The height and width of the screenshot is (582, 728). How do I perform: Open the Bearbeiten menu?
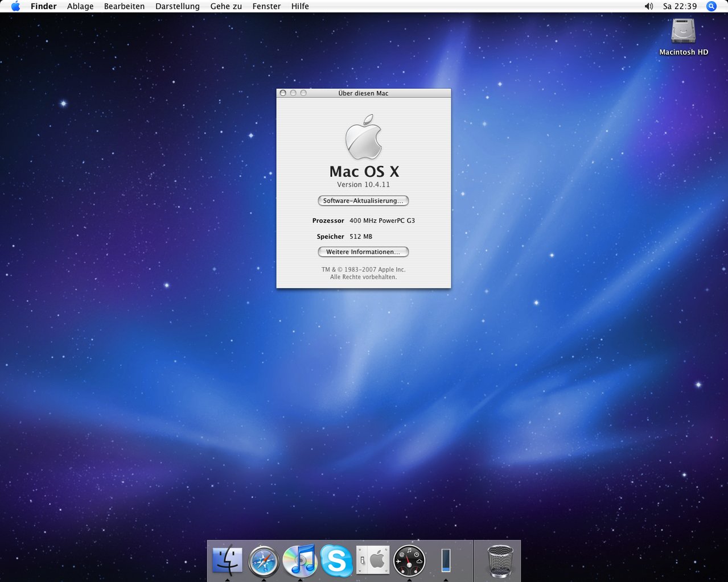click(x=124, y=6)
